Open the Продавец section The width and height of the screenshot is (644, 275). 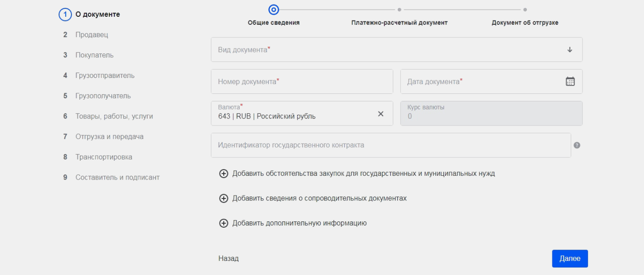(x=92, y=35)
